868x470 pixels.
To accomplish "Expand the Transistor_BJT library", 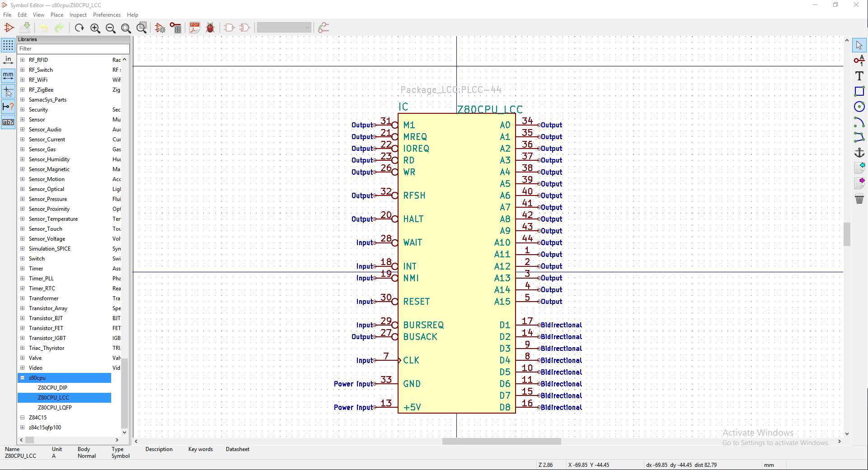I will [22, 318].
